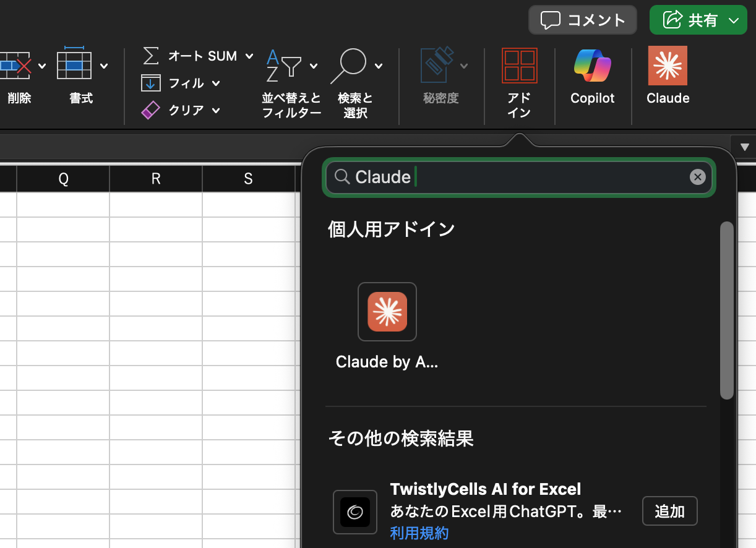Open the 共有 share dropdown chevron
This screenshot has width=756, height=548.
pos(734,20)
